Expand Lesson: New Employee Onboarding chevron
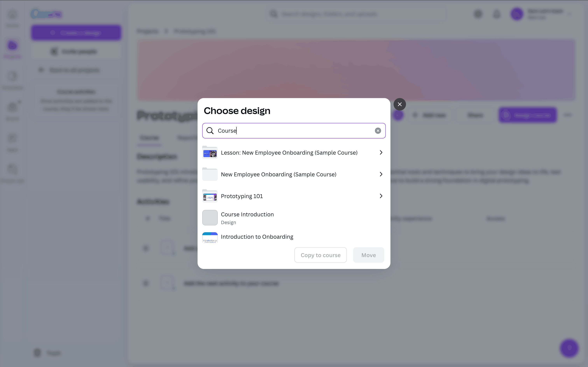Screen dimensions: 588x367 tap(381, 153)
